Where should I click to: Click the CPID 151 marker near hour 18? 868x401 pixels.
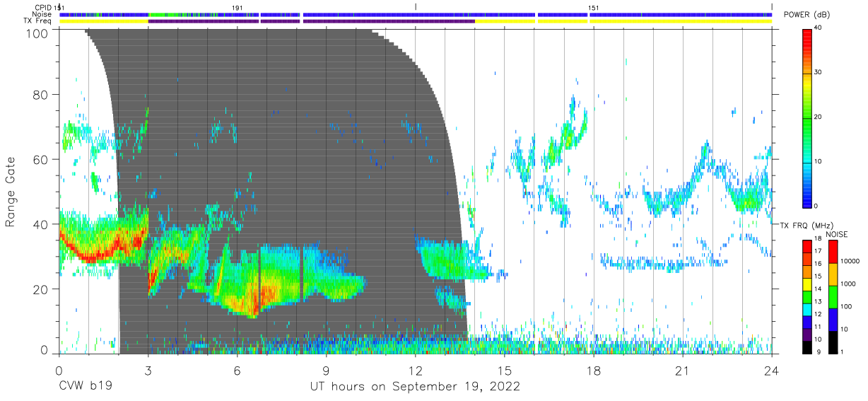(x=594, y=8)
